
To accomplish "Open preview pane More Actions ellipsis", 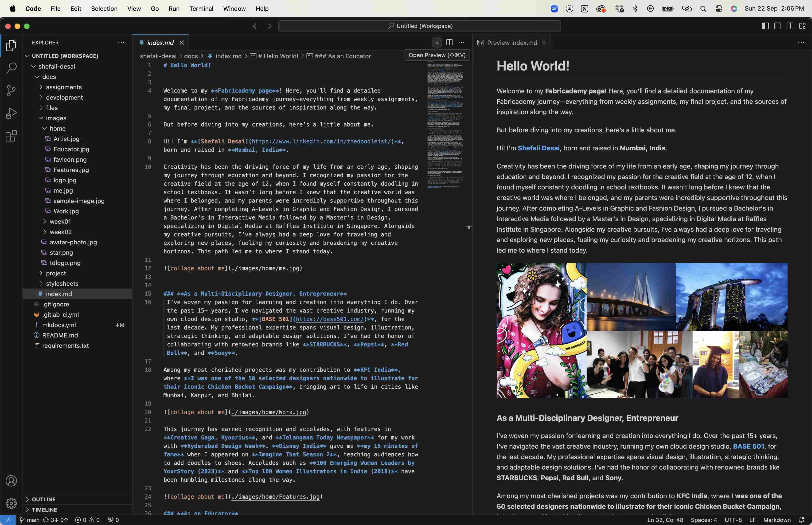I will pyautogui.click(x=801, y=42).
